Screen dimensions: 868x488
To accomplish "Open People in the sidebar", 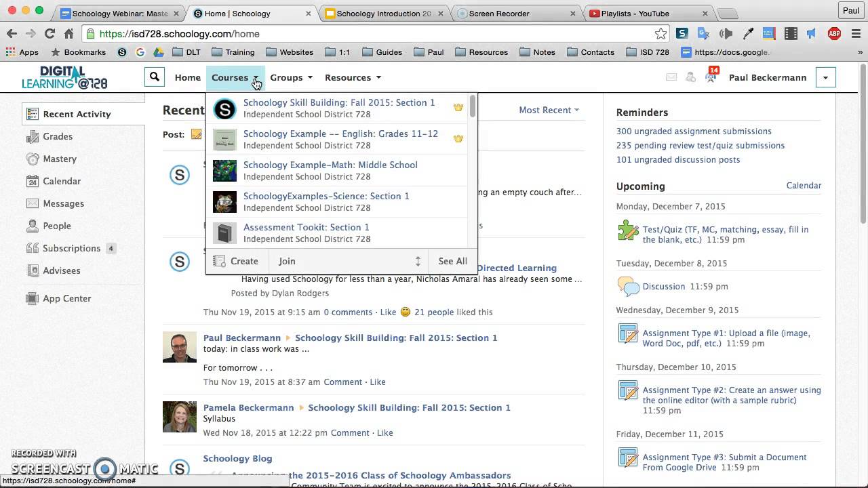I will [57, 226].
